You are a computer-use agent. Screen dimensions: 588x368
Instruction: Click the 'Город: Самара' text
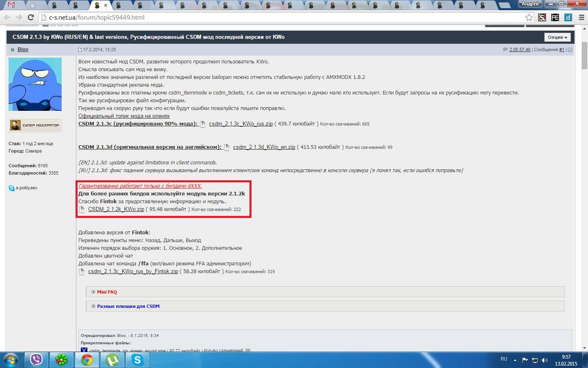pos(25,151)
